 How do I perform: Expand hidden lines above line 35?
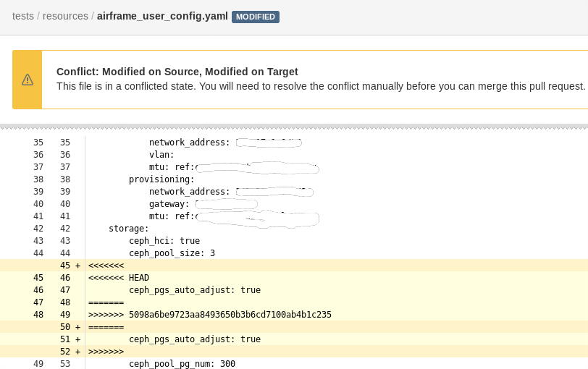click(x=294, y=127)
